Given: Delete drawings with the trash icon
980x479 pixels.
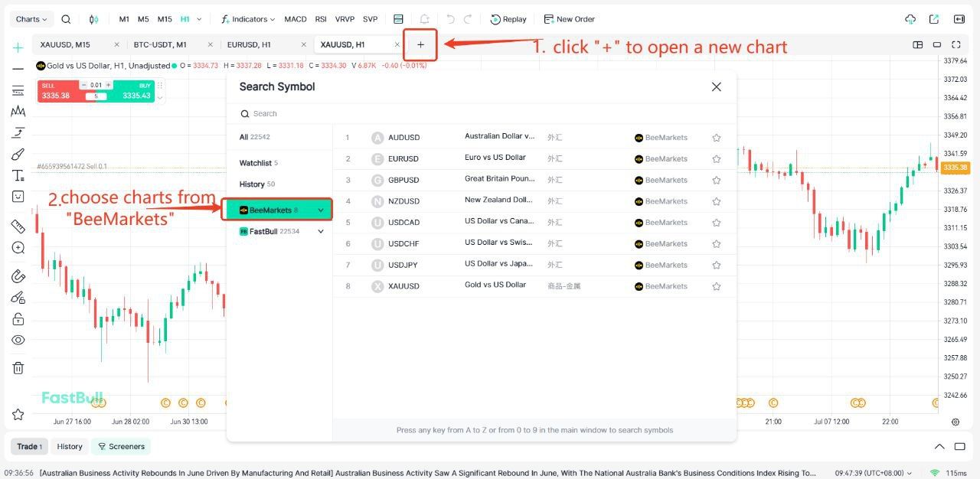Looking at the screenshot, I should pos(18,368).
